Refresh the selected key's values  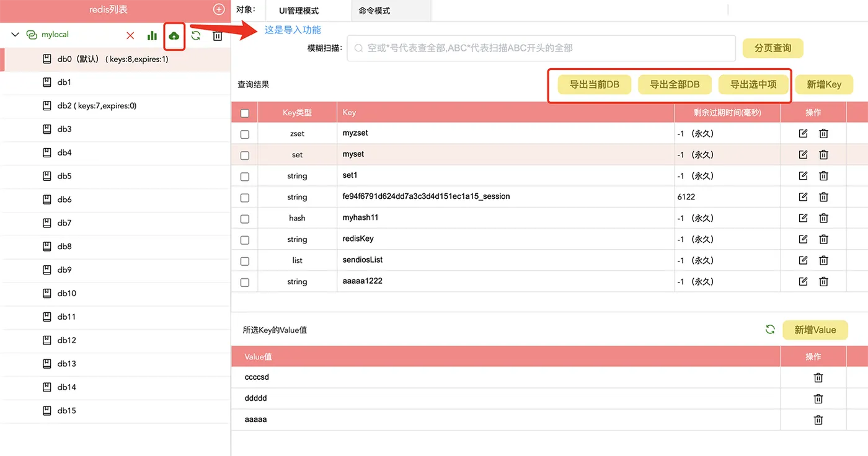pyautogui.click(x=770, y=330)
